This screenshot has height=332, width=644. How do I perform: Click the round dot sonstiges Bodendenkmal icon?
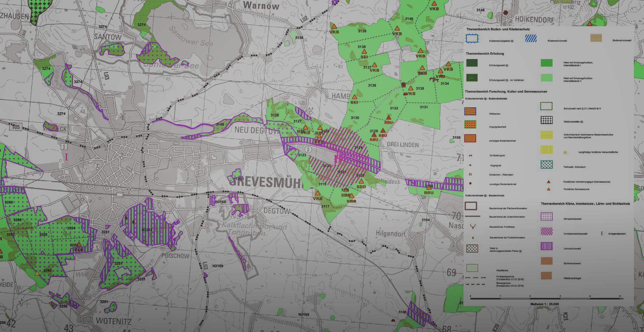[471, 184]
